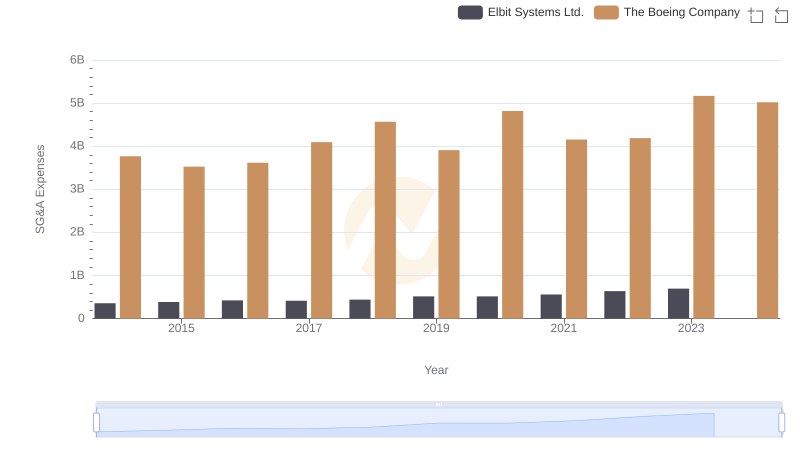Click the x-axis label 2017

click(309, 328)
